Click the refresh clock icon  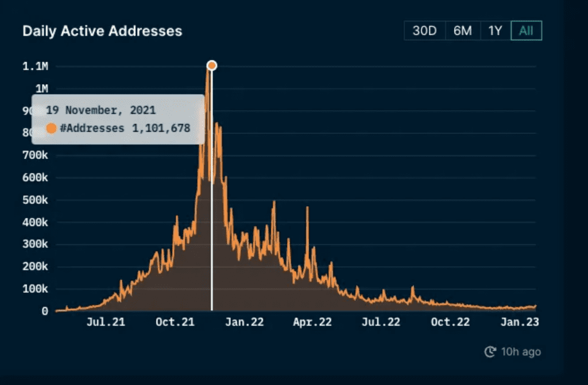click(x=490, y=352)
